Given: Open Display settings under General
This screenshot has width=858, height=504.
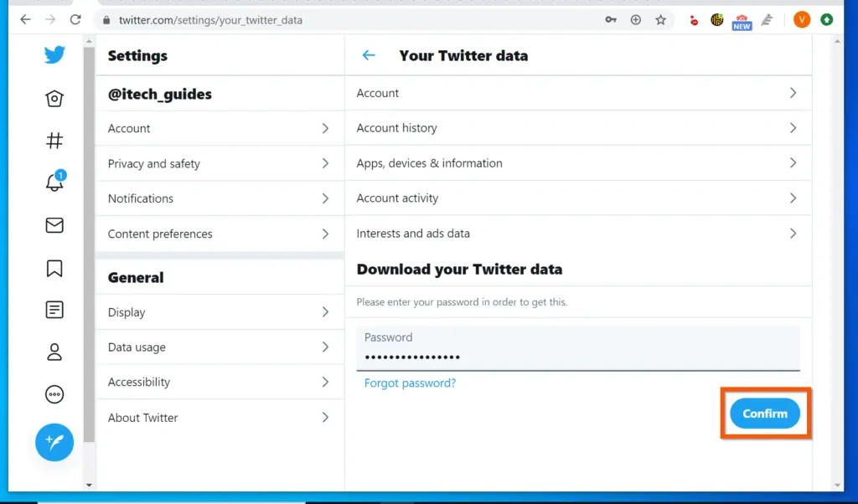Looking at the screenshot, I should pos(127,311).
